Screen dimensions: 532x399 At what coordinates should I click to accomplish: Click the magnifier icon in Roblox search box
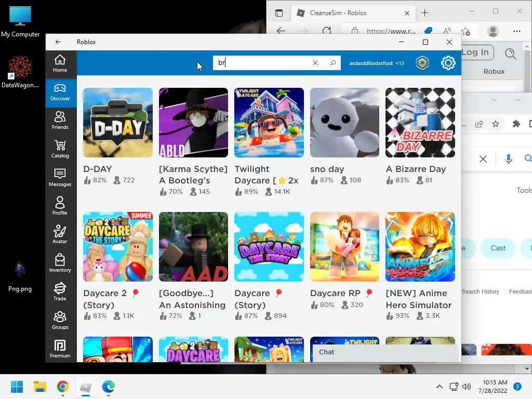point(333,63)
